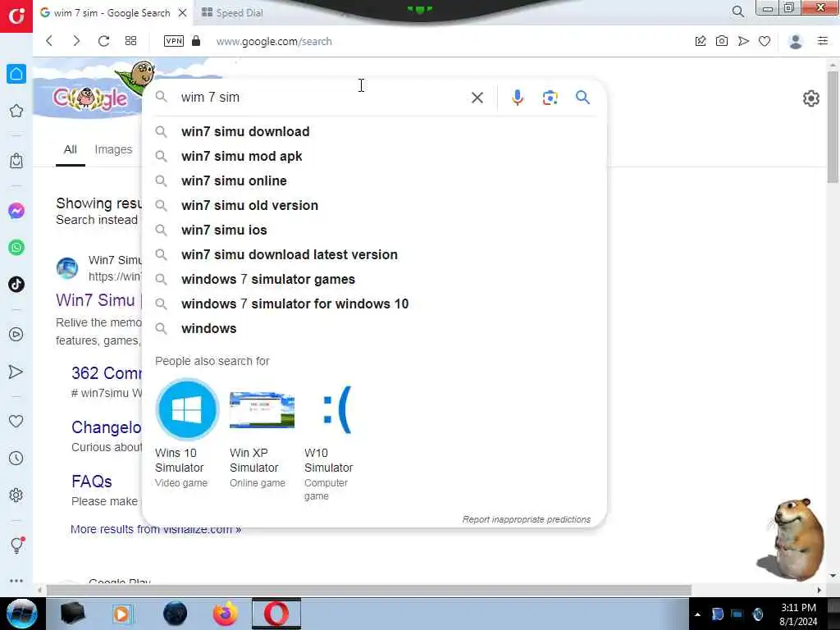Toggle the VPN badge in address bar

click(174, 41)
